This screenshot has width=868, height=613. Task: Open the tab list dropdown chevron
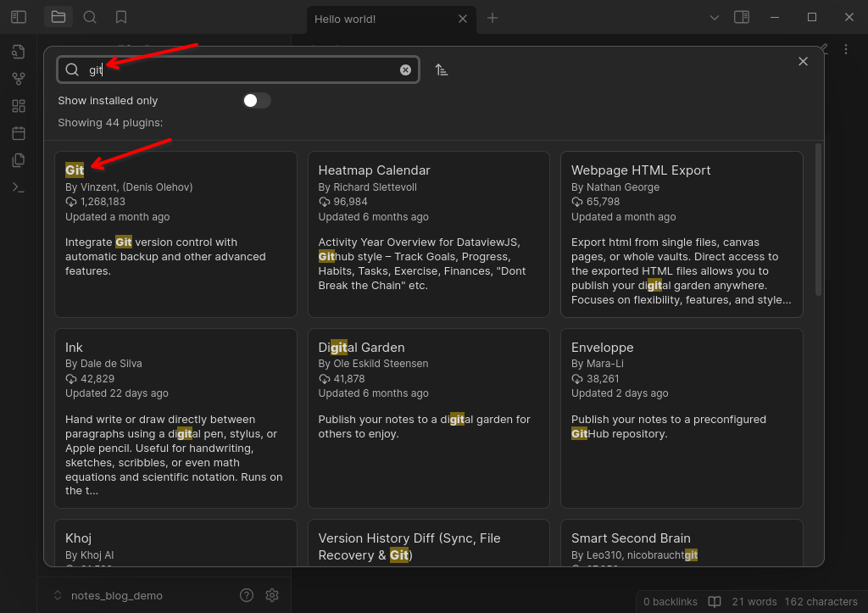click(x=714, y=18)
